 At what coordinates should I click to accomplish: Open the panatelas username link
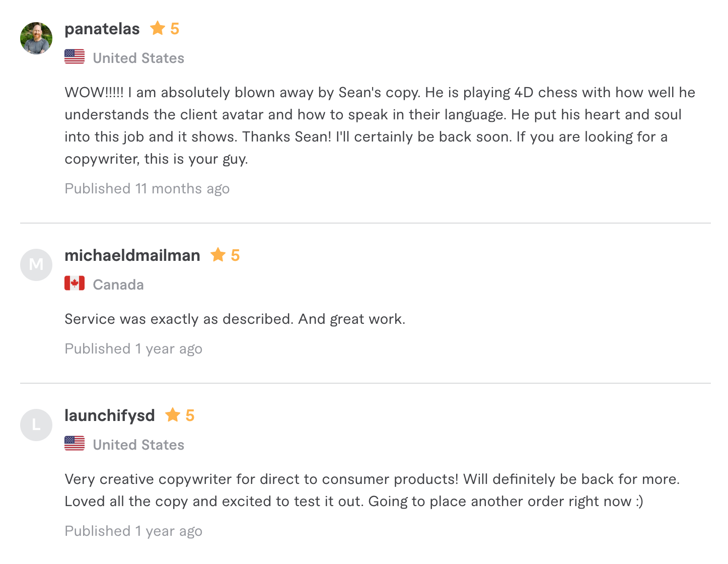[x=102, y=29]
